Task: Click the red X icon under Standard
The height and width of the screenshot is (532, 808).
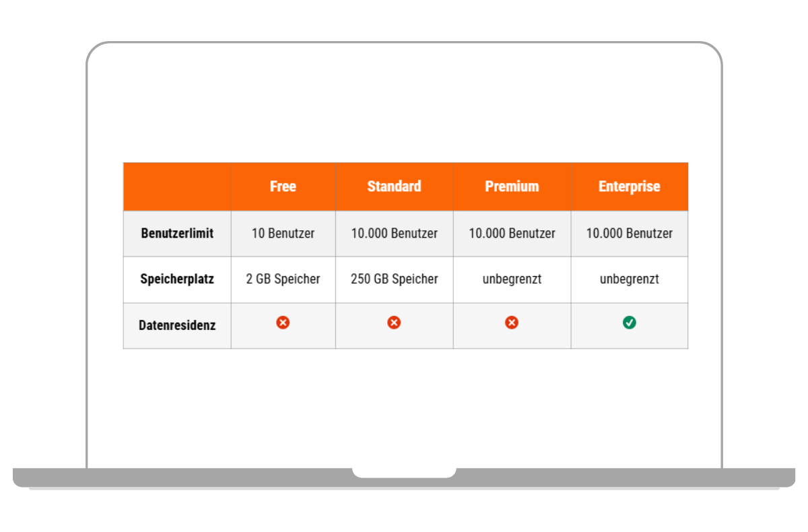Action: pyautogui.click(x=394, y=323)
